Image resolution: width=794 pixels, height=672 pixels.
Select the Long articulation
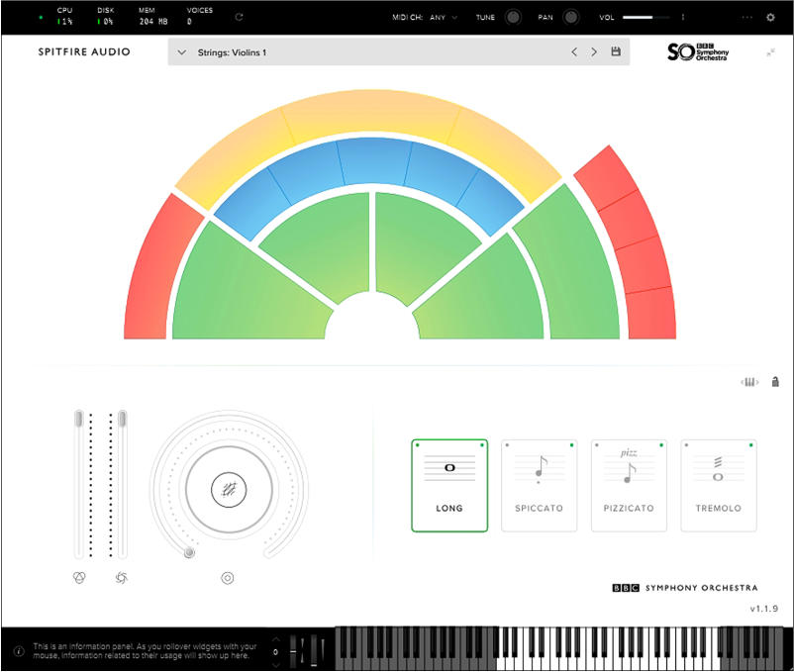[x=449, y=486]
